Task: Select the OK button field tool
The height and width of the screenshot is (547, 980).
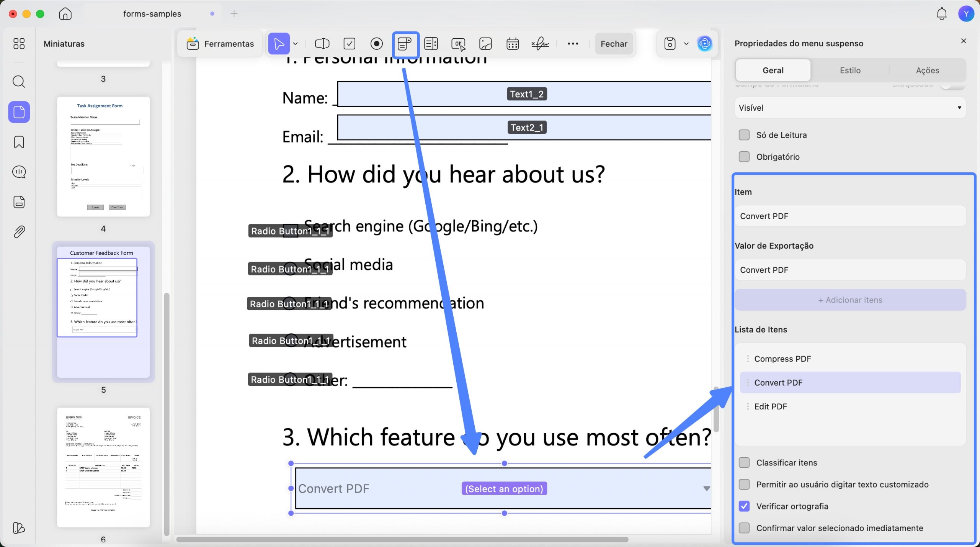Action: (x=458, y=44)
